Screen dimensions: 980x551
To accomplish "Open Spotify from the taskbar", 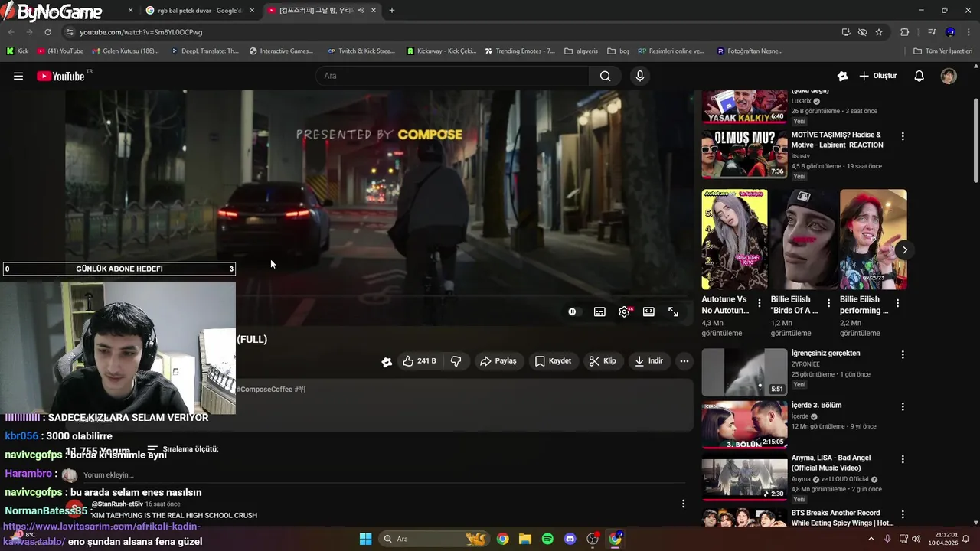I will [x=547, y=539].
